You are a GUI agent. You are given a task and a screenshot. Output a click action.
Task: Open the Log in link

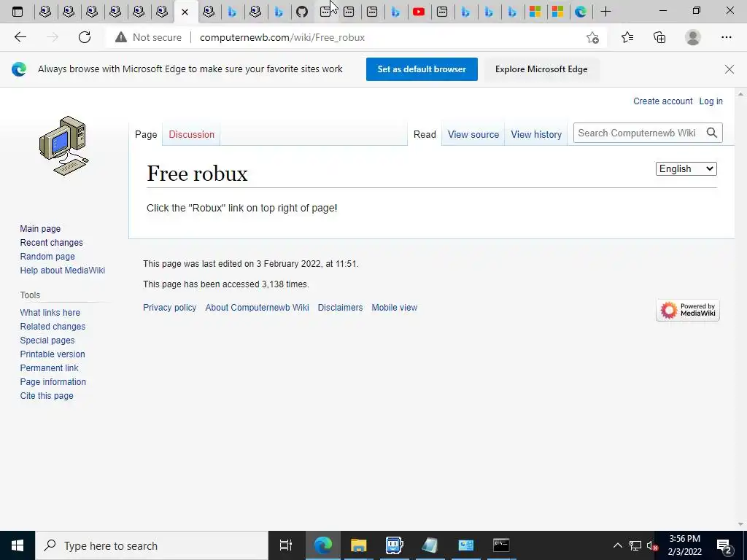pyautogui.click(x=711, y=101)
